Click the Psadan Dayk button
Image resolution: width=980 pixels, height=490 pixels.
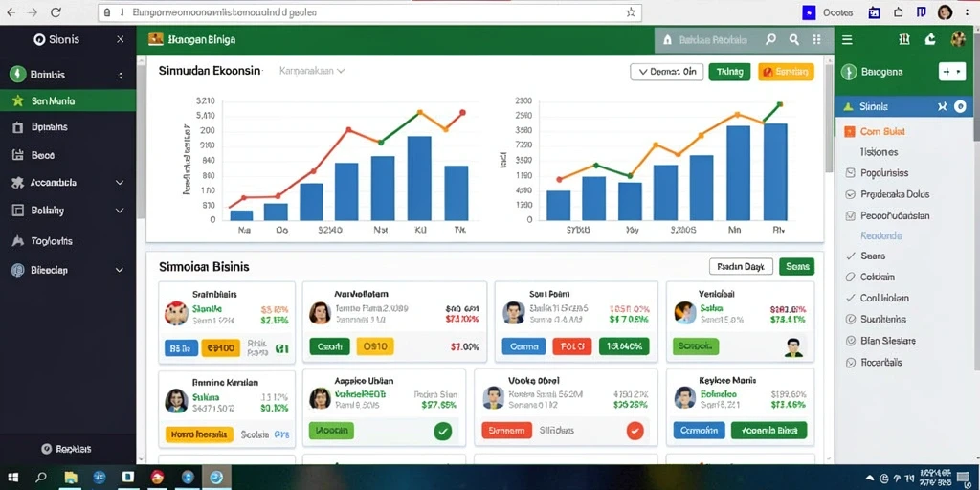pos(742,266)
